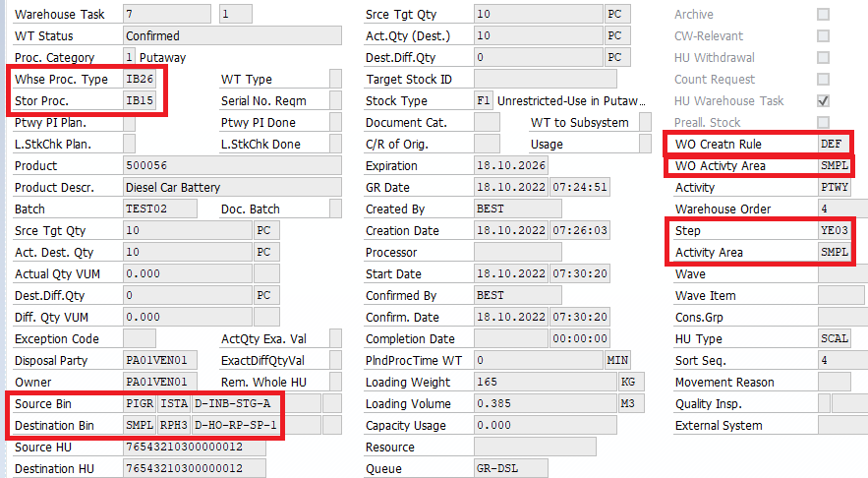The image size is (868, 478).
Task: Click the Destination Bin field D-HO-RP-SP-1
Action: click(257, 426)
